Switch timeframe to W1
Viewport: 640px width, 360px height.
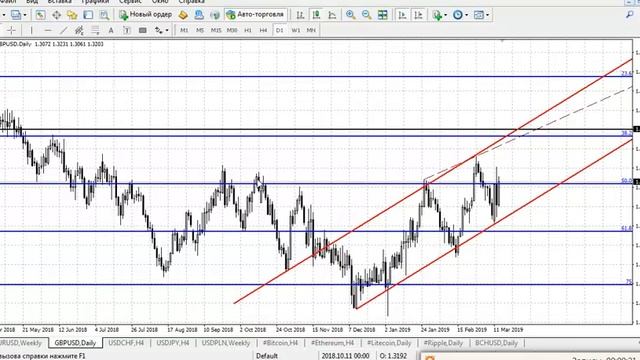(296, 30)
